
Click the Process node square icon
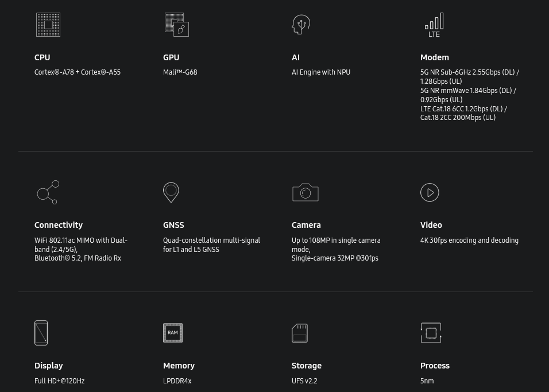click(x=431, y=333)
